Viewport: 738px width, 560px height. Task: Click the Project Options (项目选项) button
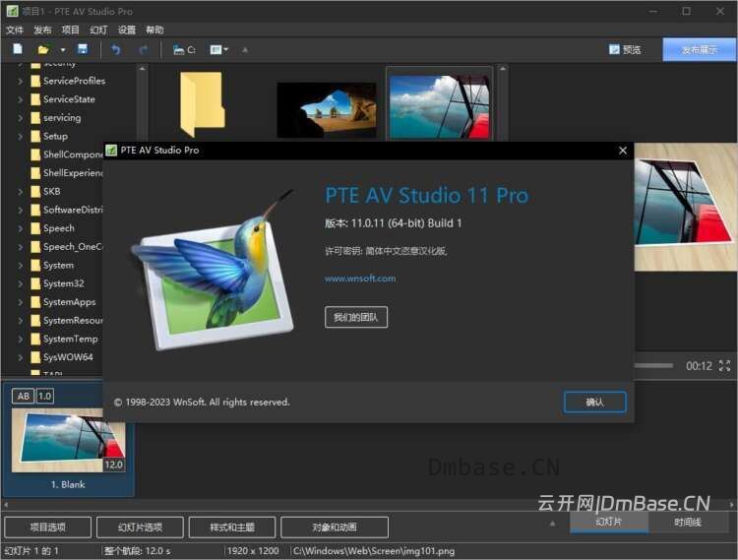[x=47, y=528]
